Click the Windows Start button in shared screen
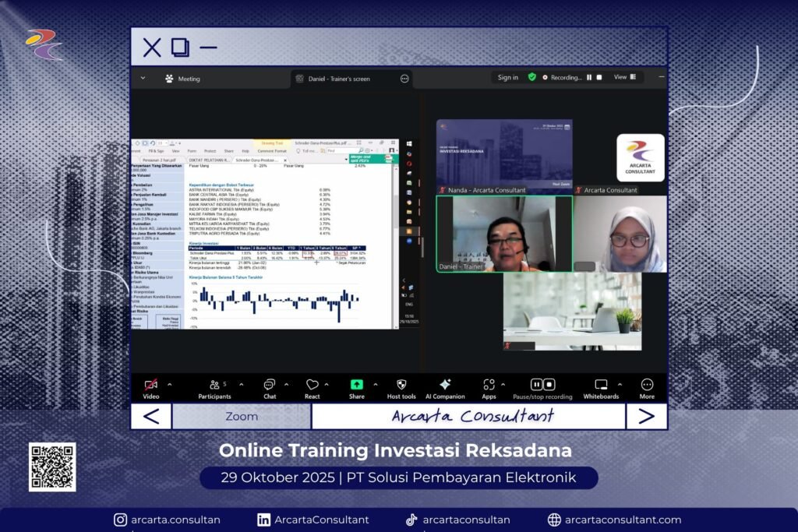The width and height of the screenshot is (798, 532). pyautogui.click(x=408, y=143)
